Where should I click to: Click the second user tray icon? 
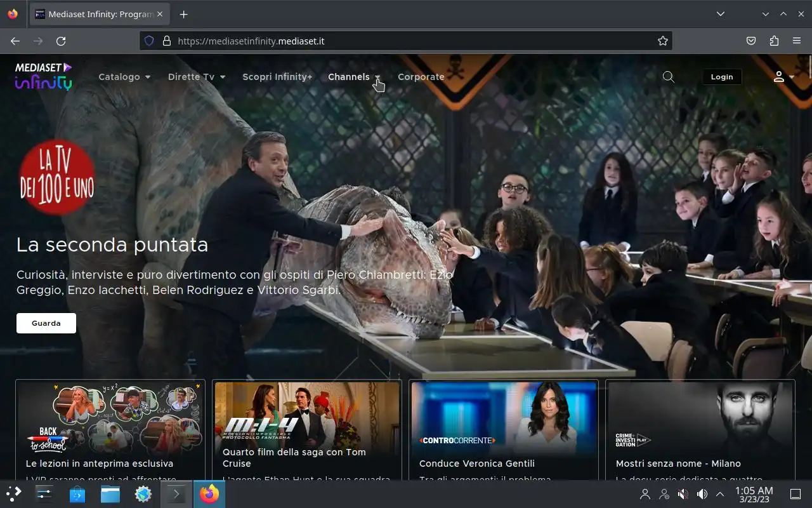(x=664, y=494)
